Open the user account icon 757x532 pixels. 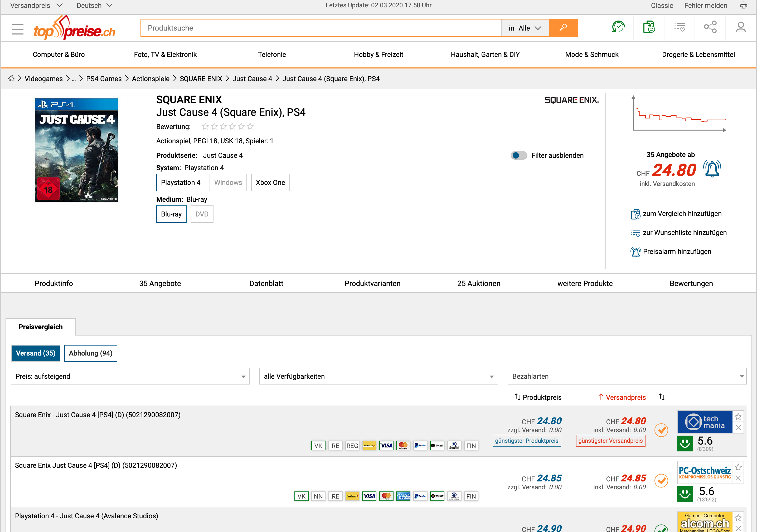point(740,27)
